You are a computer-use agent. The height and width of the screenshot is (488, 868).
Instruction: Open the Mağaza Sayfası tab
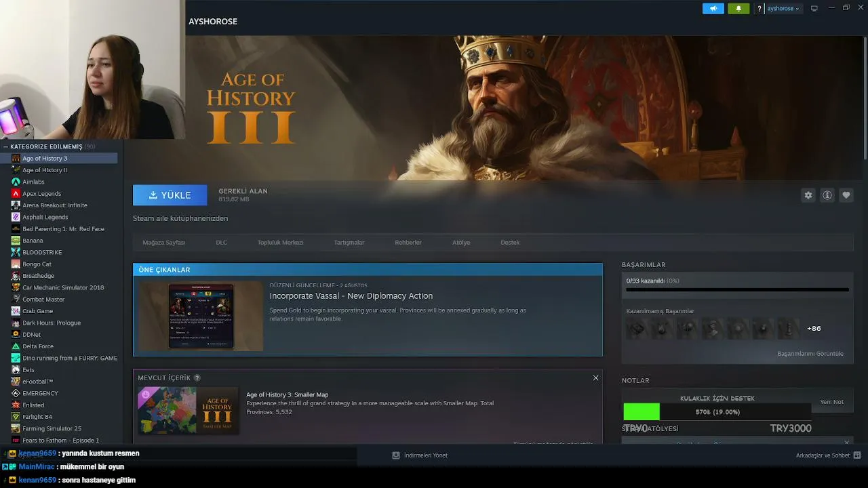point(163,243)
